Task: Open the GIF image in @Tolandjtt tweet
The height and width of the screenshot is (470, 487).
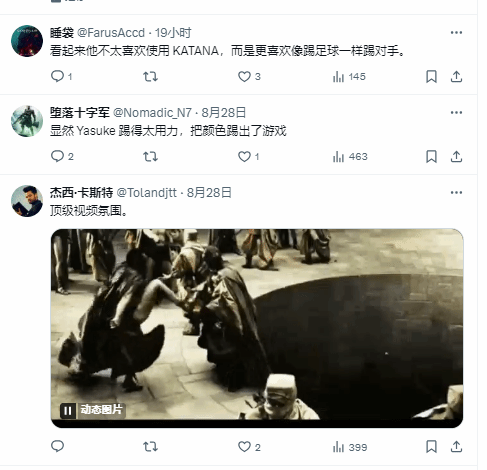Action: click(x=257, y=328)
